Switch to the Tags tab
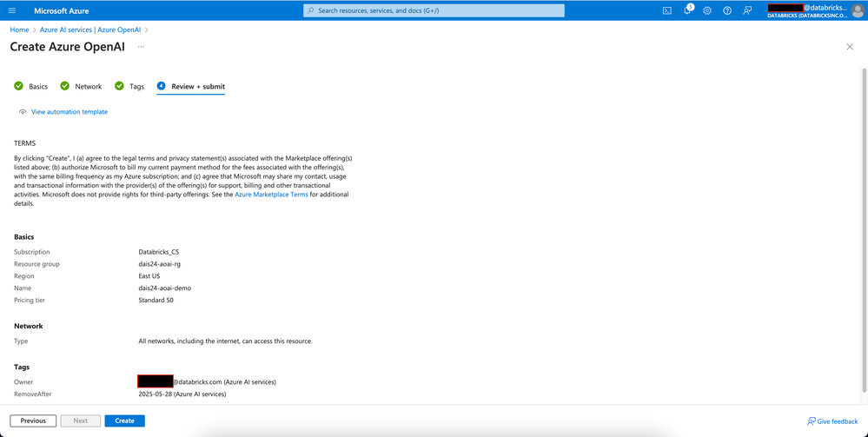The width and height of the screenshot is (868, 437). pyautogui.click(x=136, y=86)
